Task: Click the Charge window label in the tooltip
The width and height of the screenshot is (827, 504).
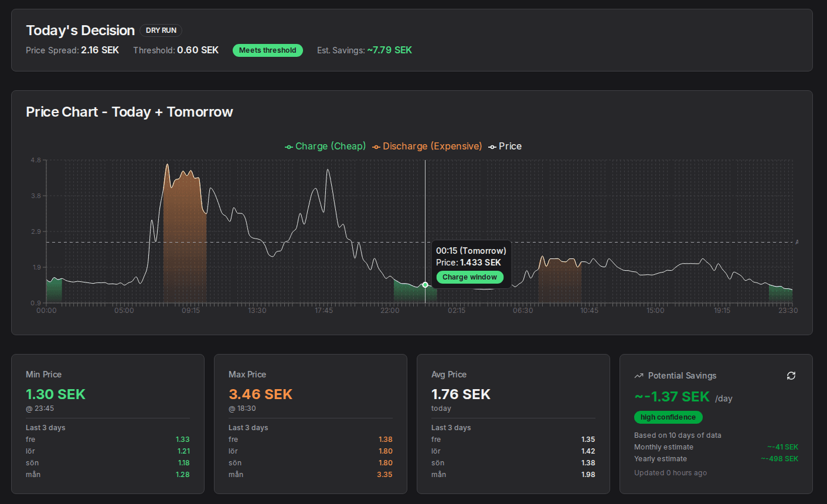Action: point(469,277)
